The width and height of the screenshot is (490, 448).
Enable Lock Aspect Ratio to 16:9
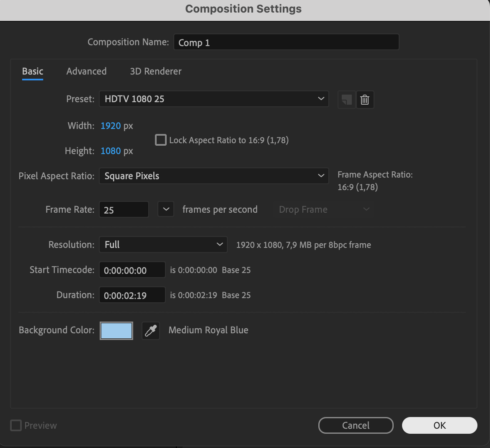(160, 140)
